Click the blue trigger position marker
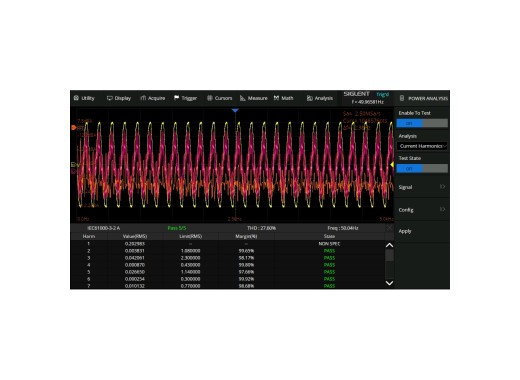This screenshot has height=380, width=520. point(235,110)
